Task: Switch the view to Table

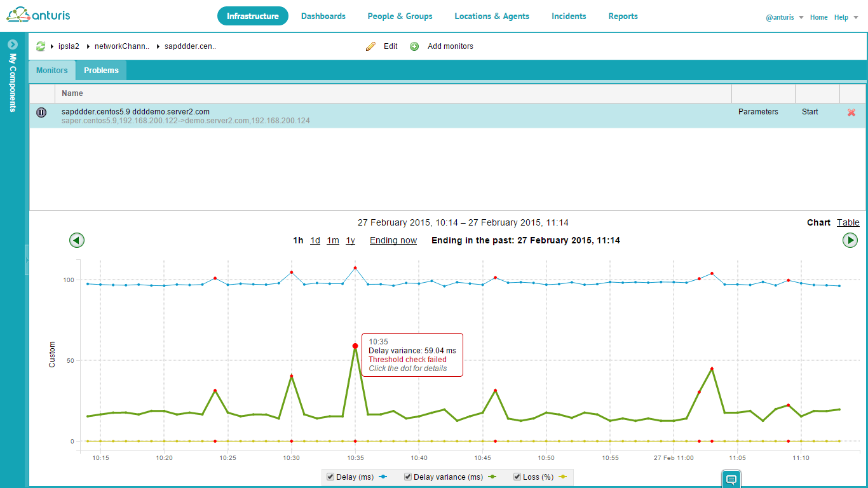Action: (848, 222)
